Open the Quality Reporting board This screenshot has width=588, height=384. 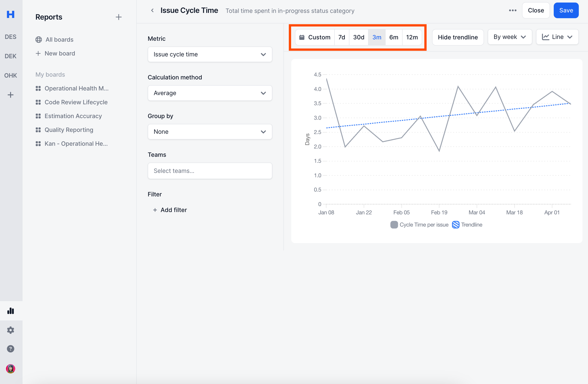pos(69,130)
